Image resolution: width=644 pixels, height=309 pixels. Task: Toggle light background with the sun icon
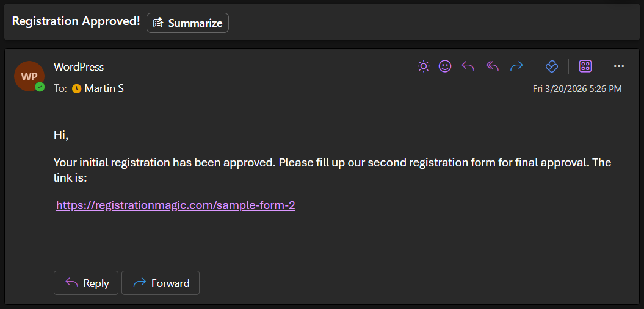(424, 66)
